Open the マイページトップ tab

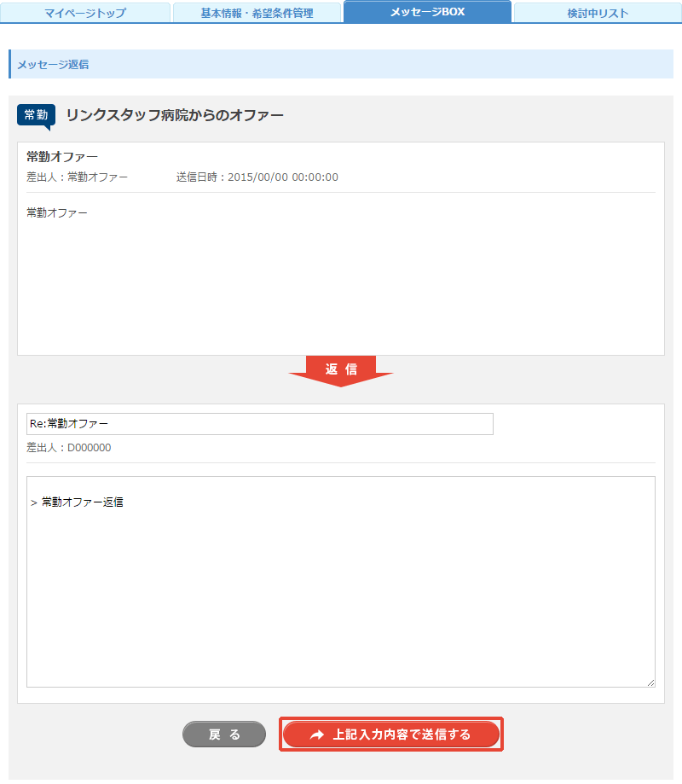point(85,13)
